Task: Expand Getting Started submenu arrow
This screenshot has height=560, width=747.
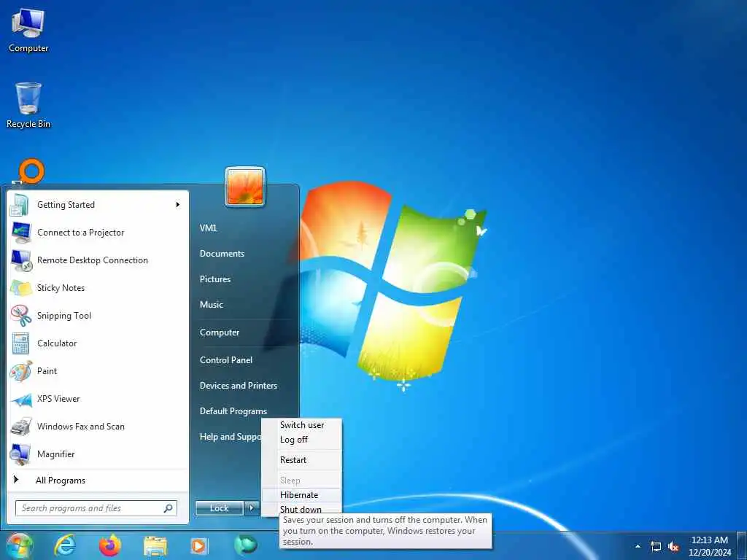Action: click(x=178, y=205)
